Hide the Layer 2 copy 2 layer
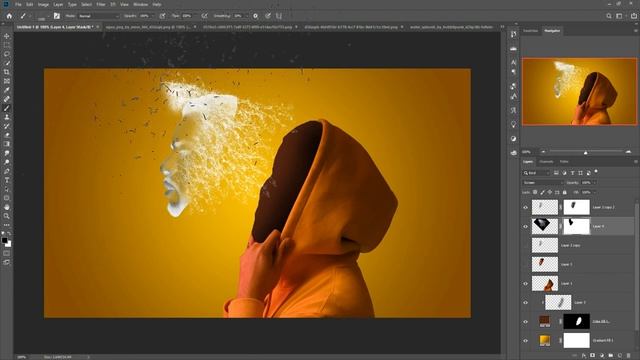Viewport: 640px width, 360px height. [x=526, y=207]
